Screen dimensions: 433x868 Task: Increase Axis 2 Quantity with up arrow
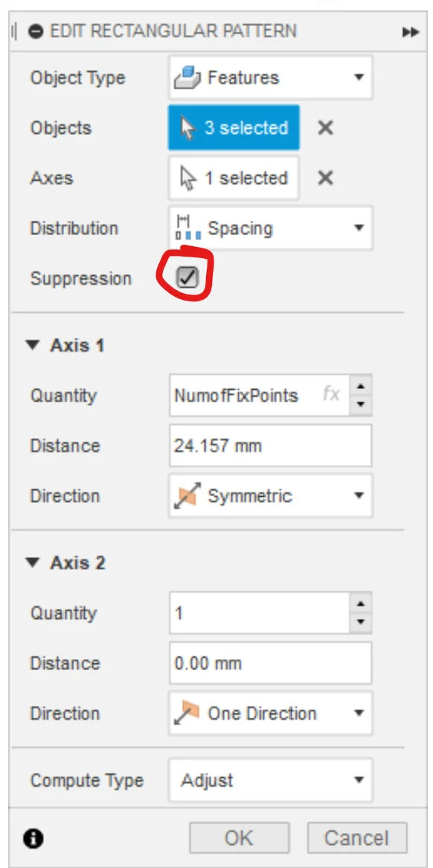361,603
